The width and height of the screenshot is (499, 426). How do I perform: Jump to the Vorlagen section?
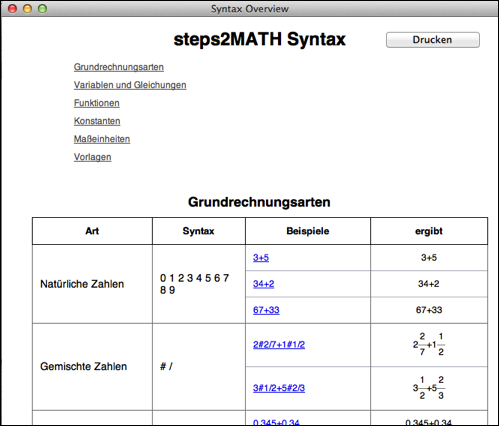[x=93, y=157]
